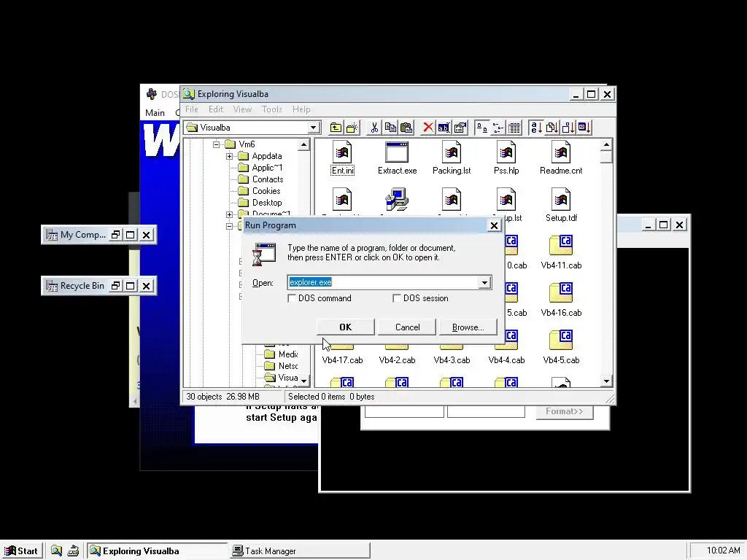Viewport: 747px width, 560px height.
Task: Click Browse... in Run Program dialog
Action: click(468, 327)
